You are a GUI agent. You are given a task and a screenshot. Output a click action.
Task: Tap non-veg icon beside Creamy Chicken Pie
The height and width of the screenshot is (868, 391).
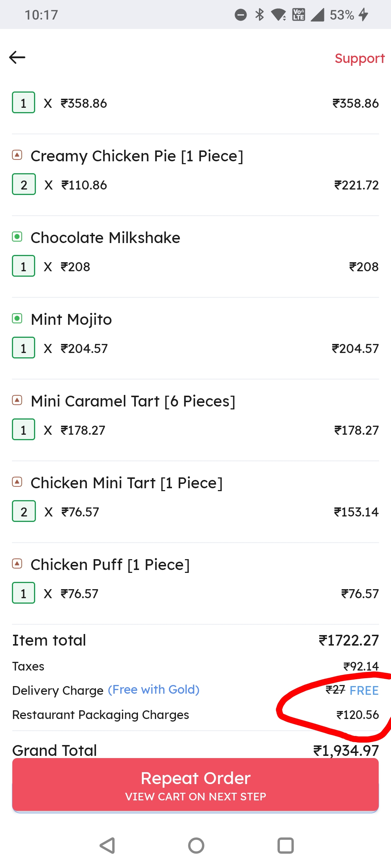coord(17,155)
